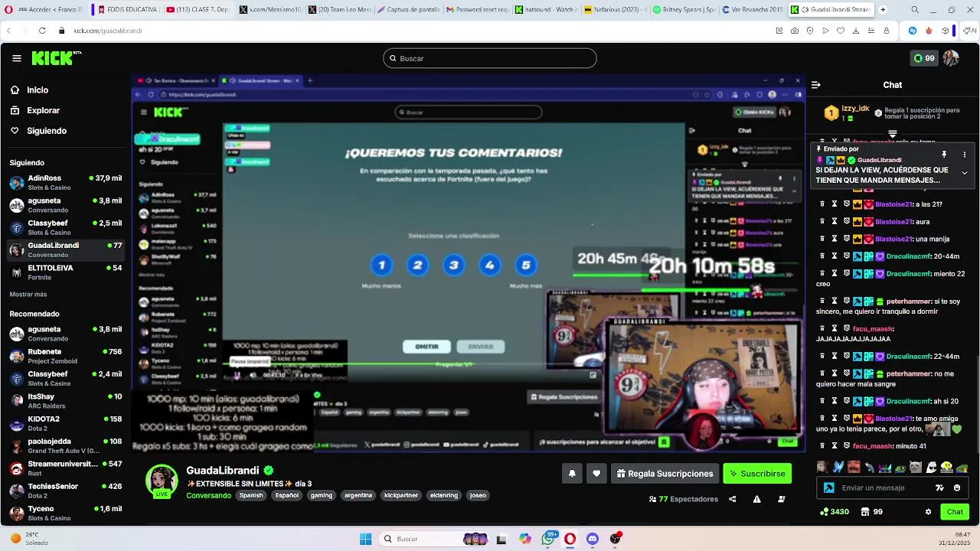
Task: Open channel points 3430
Action: tap(835, 512)
